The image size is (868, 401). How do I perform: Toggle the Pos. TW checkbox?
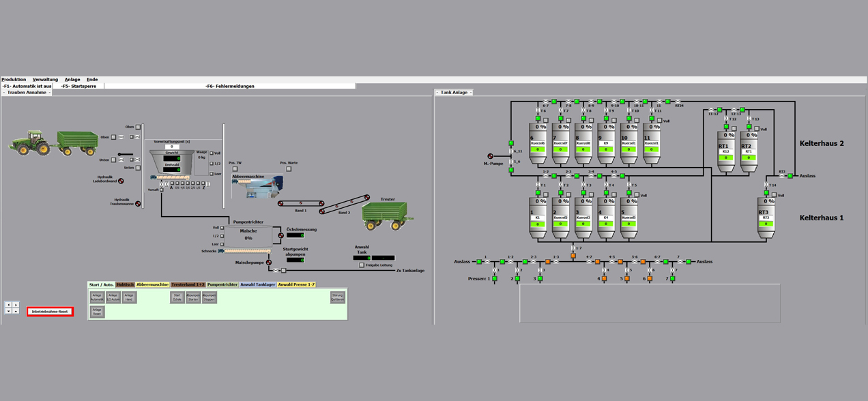[x=235, y=168]
